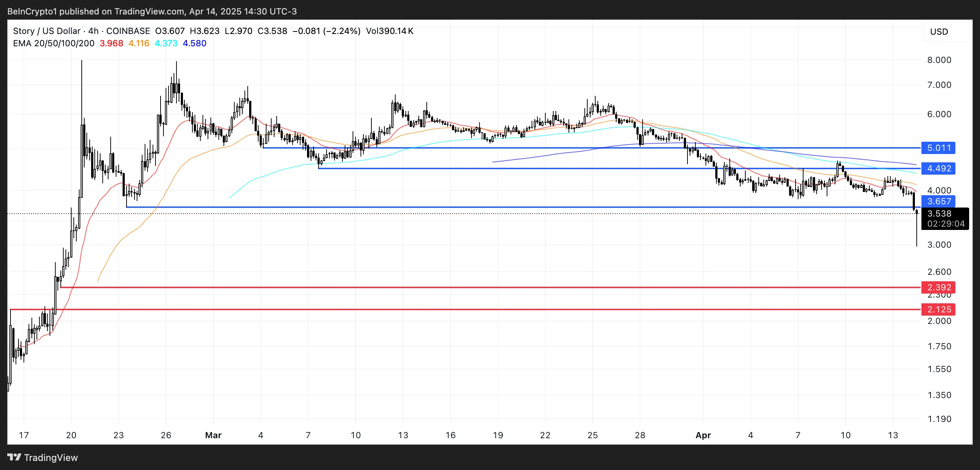Viewport: 980px width, 470px height.
Task: Select the Mar label on time axis
Action: tap(214, 436)
